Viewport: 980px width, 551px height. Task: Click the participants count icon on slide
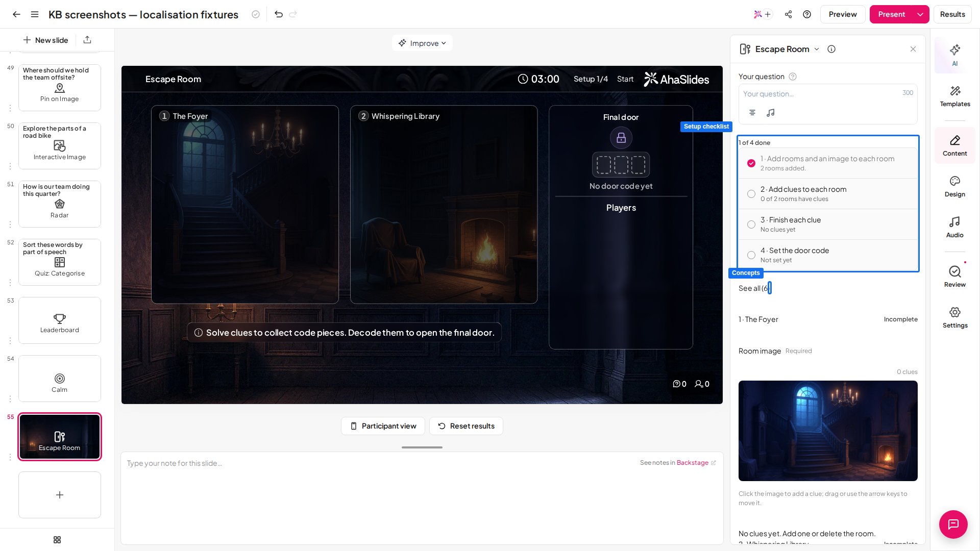[x=699, y=384]
